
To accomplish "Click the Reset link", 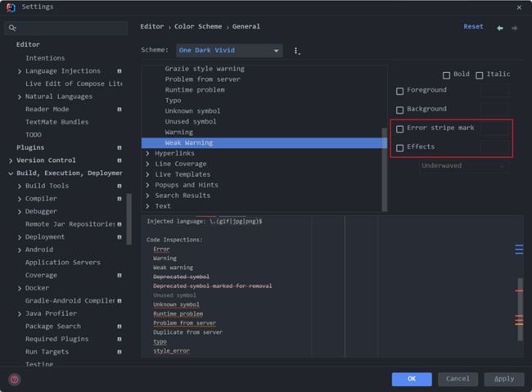I will tap(473, 26).
